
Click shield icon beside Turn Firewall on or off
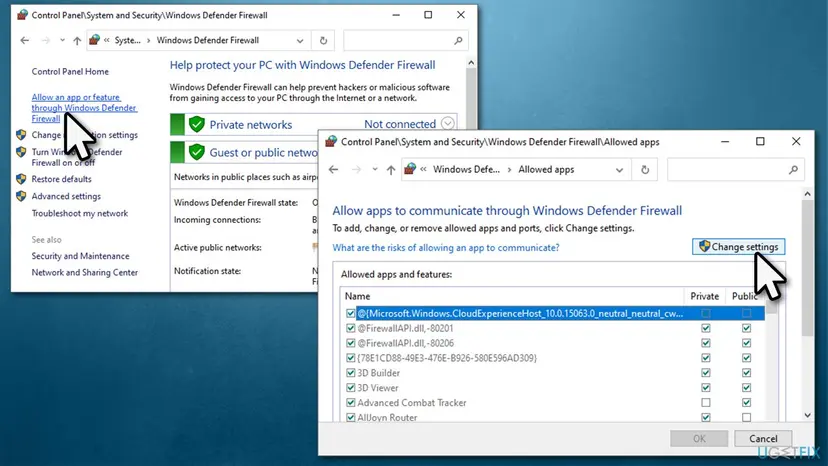pos(21,152)
